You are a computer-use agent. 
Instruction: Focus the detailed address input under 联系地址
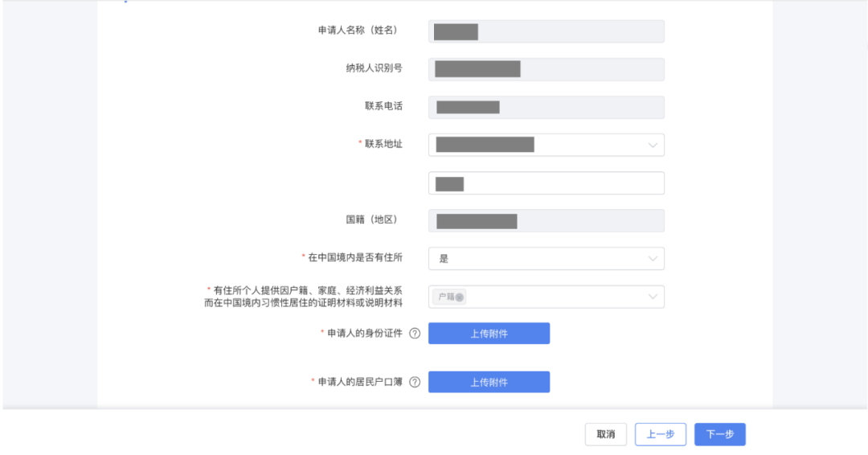click(x=547, y=183)
